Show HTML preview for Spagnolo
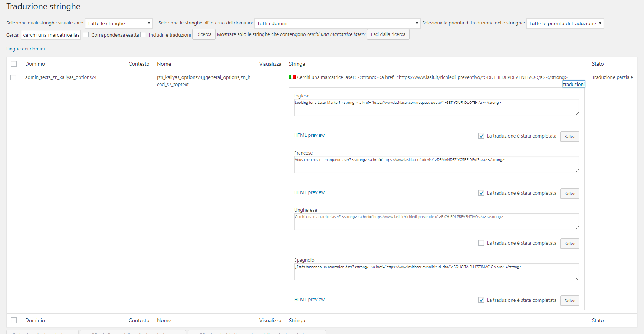The height and width of the screenshot is (334, 644). pyautogui.click(x=309, y=300)
